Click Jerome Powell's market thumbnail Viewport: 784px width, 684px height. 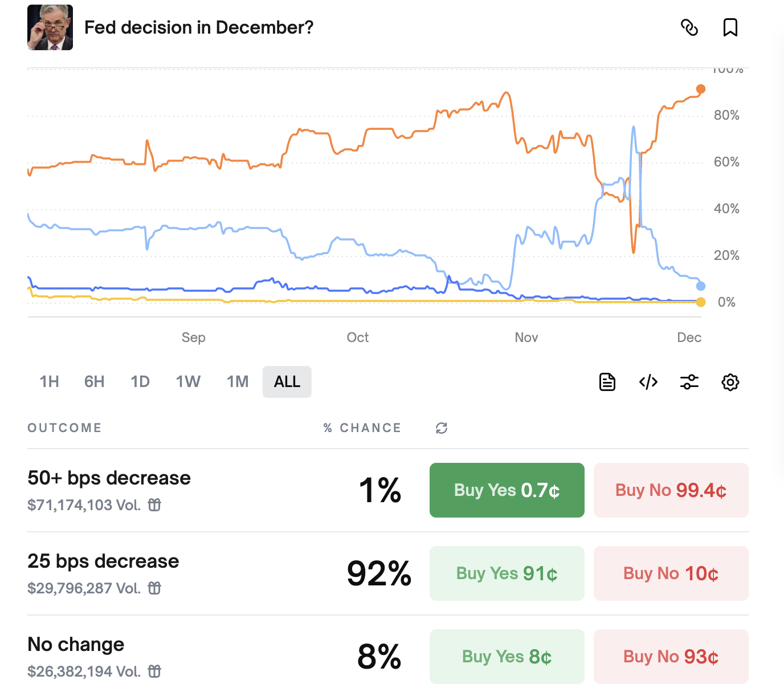pos(50,27)
